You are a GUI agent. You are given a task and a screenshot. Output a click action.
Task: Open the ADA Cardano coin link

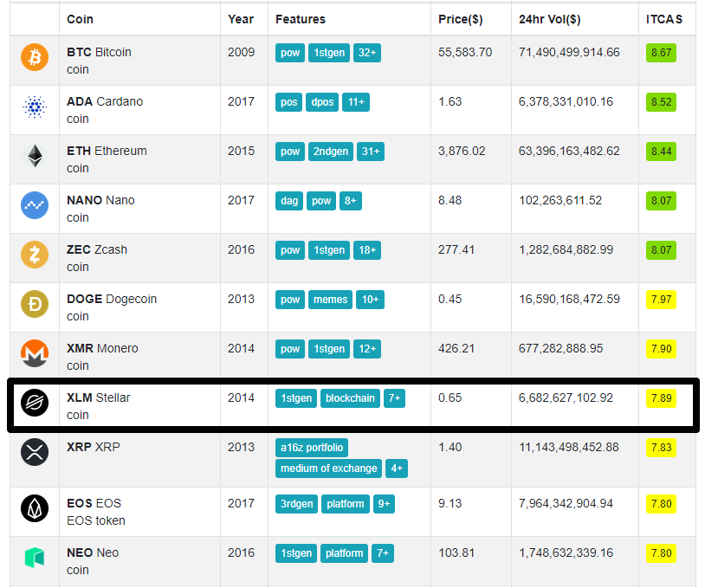[105, 101]
